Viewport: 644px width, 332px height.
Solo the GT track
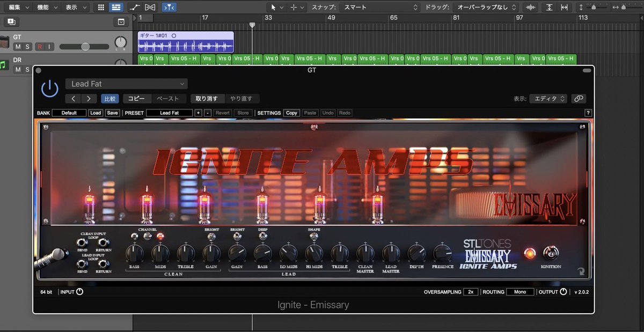click(27, 47)
